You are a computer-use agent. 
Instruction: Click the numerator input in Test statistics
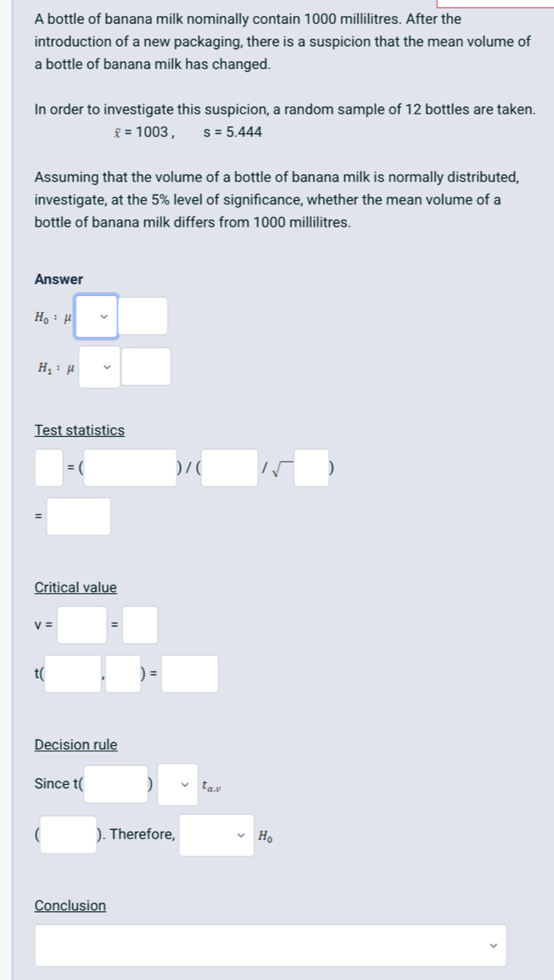pos(128,468)
